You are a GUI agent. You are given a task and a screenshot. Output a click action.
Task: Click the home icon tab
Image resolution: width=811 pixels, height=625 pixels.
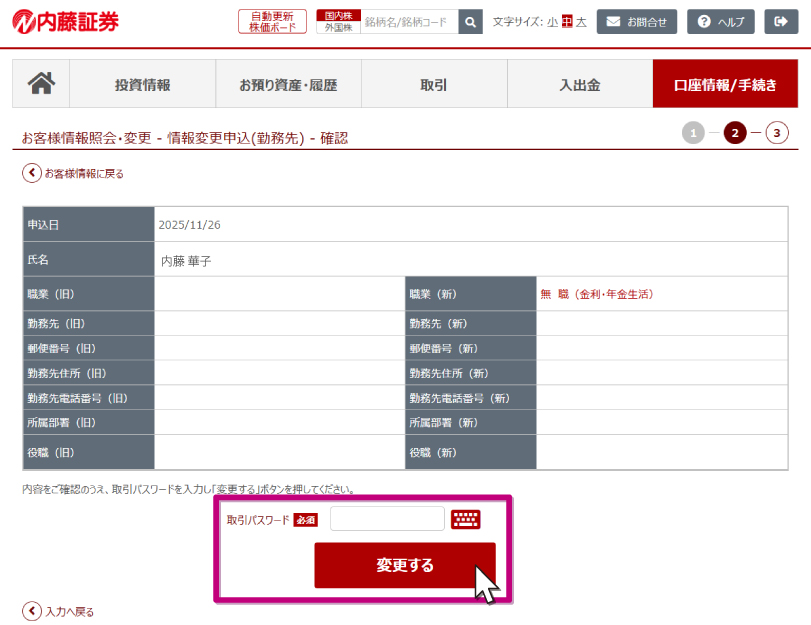tap(41, 84)
